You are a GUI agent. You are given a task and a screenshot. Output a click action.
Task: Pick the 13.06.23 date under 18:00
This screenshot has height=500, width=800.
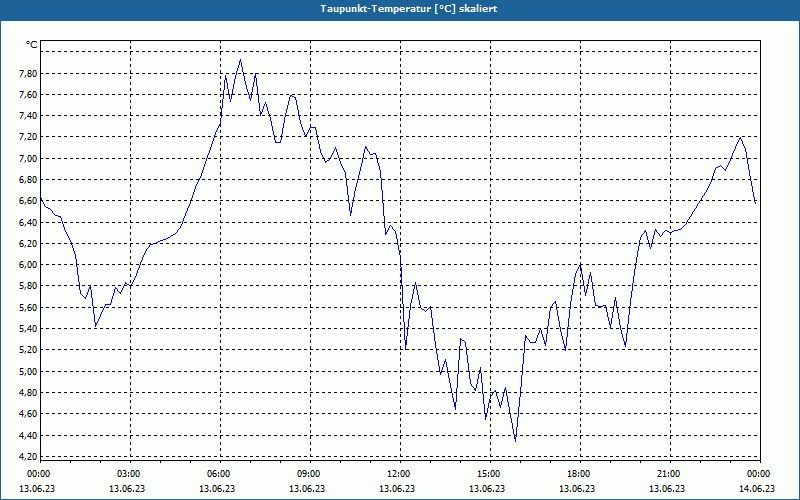(577, 488)
